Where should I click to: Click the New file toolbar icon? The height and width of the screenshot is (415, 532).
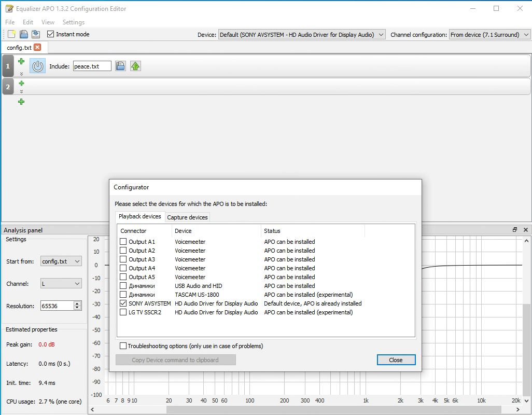11,34
